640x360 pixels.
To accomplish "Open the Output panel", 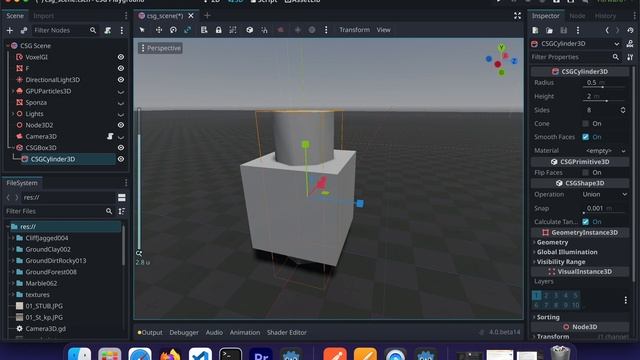I will [150, 333].
